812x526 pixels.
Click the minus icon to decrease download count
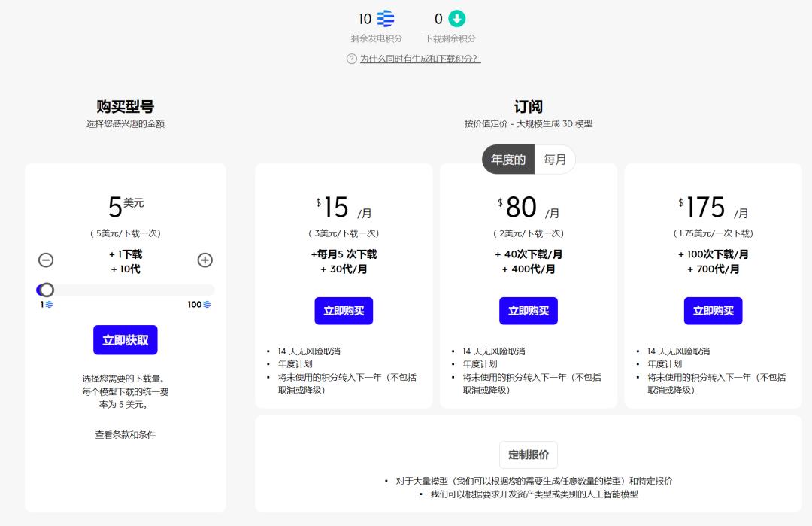(46, 260)
